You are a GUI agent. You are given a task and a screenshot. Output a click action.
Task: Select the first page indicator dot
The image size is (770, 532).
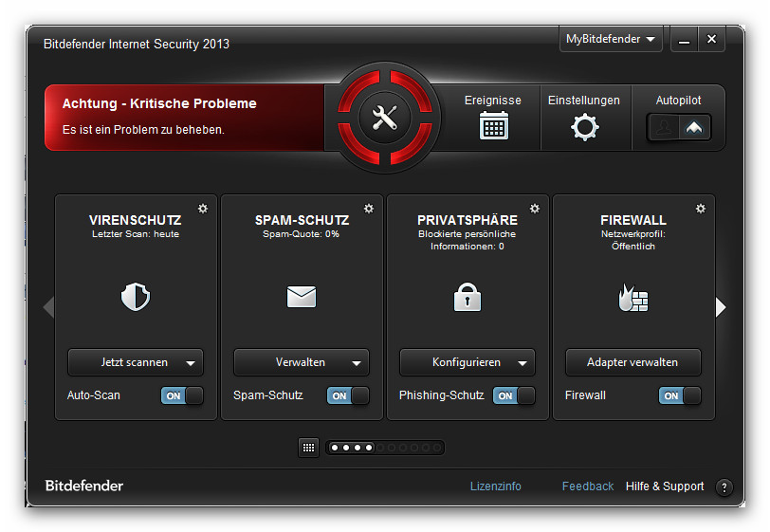335,448
